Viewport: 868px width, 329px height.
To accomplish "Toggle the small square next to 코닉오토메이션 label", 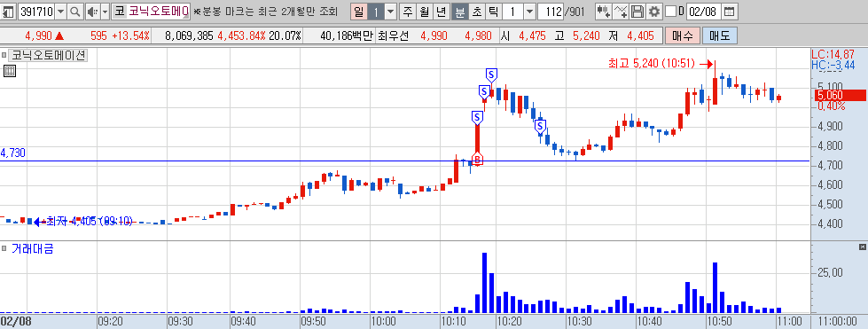I will 4,55.
